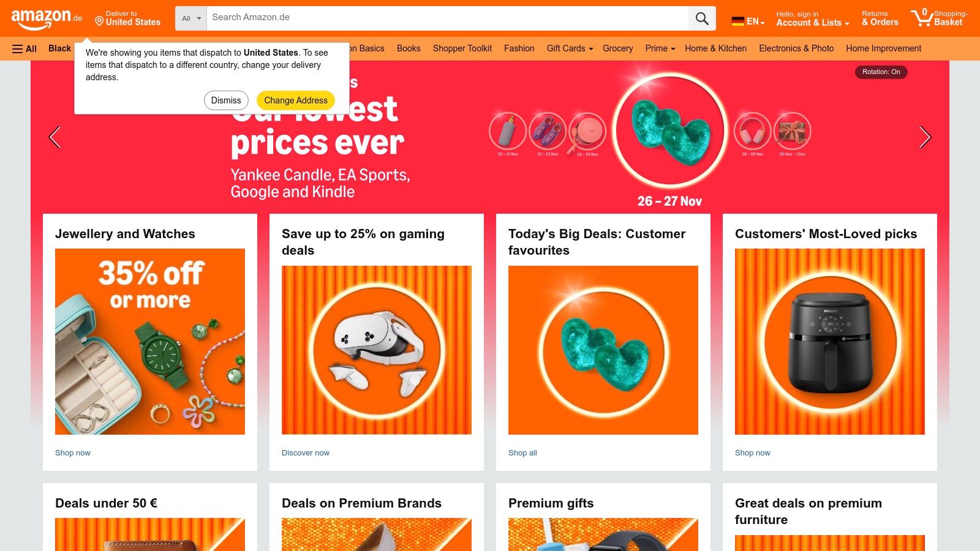Image resolution: width=980 pixels, height=551 pixels.
Task: Open the Grocery navigation item
Action: coord(617,48)
